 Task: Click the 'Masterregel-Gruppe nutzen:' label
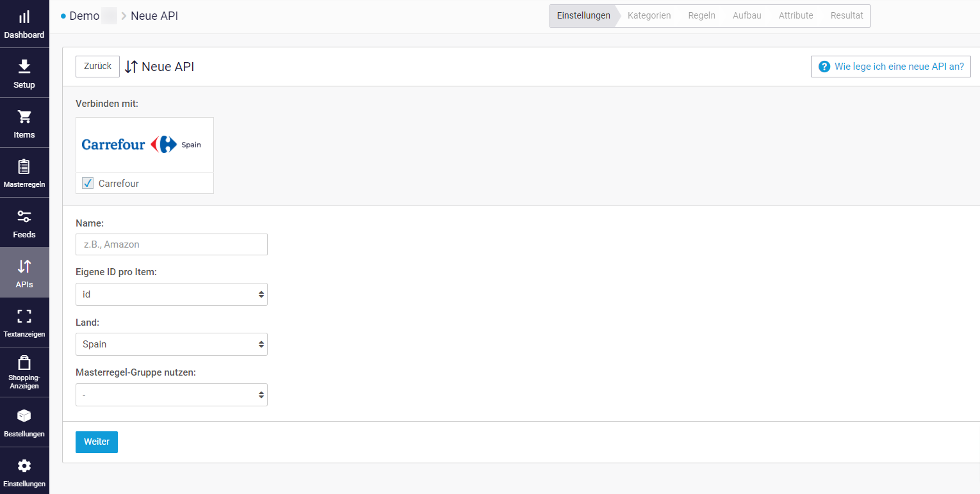[136, 372]
